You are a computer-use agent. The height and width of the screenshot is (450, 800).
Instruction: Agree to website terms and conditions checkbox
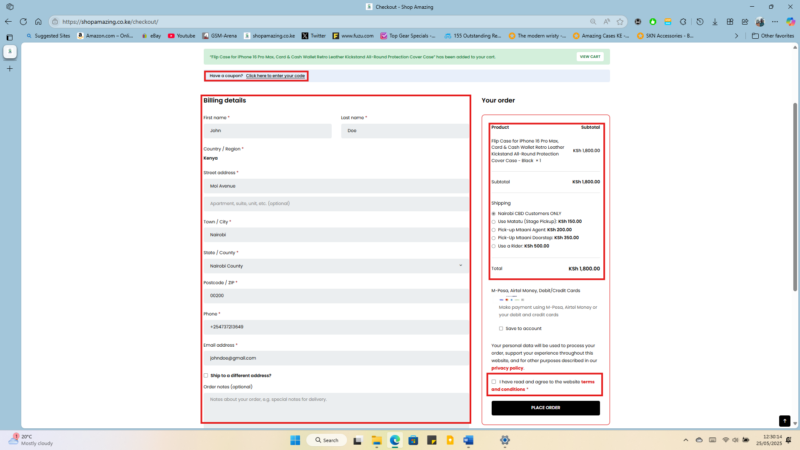(494, 381)
